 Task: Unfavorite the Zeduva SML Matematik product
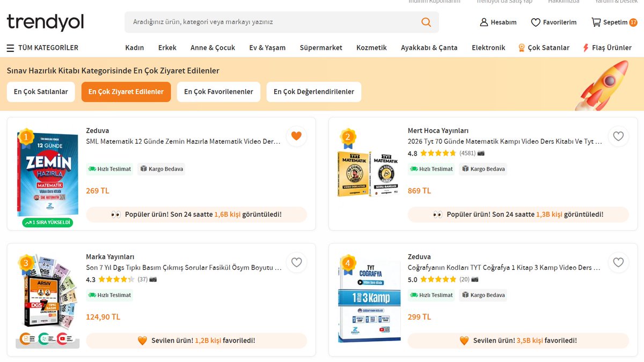click(x=296, y=136)
